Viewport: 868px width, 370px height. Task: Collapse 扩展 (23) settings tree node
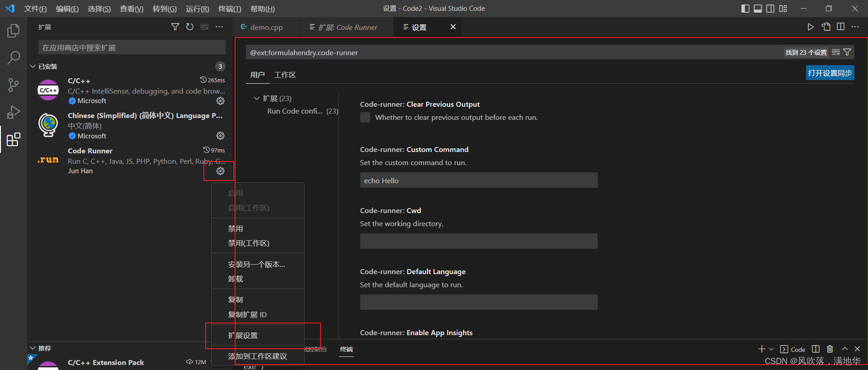coord(257,98)
